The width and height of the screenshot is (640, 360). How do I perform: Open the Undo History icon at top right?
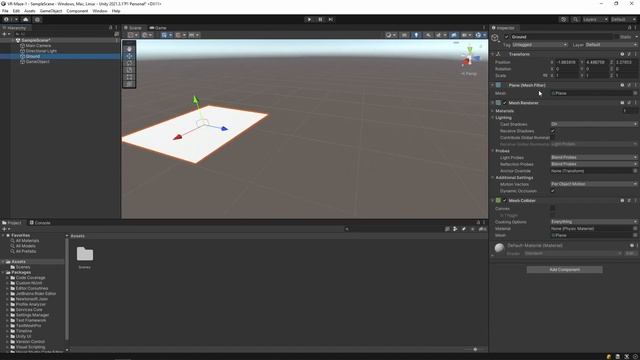[563, 19]
